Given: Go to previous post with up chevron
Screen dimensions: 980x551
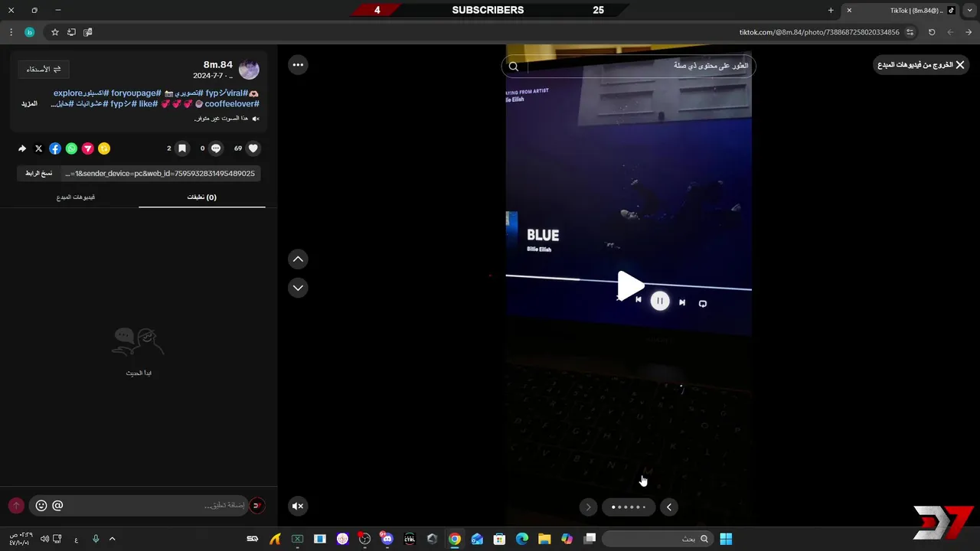Looking at the screenshot, I should [298, 259].
